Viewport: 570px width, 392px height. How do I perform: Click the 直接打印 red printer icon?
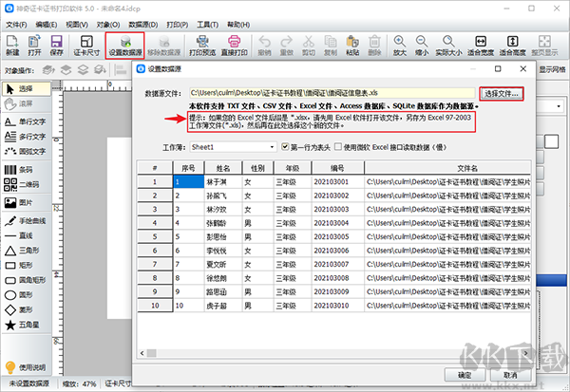coord(234,46)
